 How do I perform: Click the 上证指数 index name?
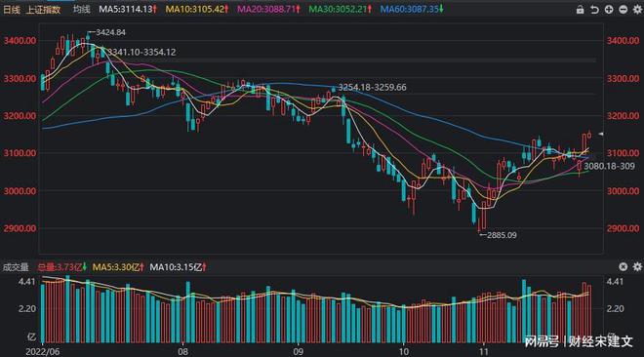[x=43, y=10]
